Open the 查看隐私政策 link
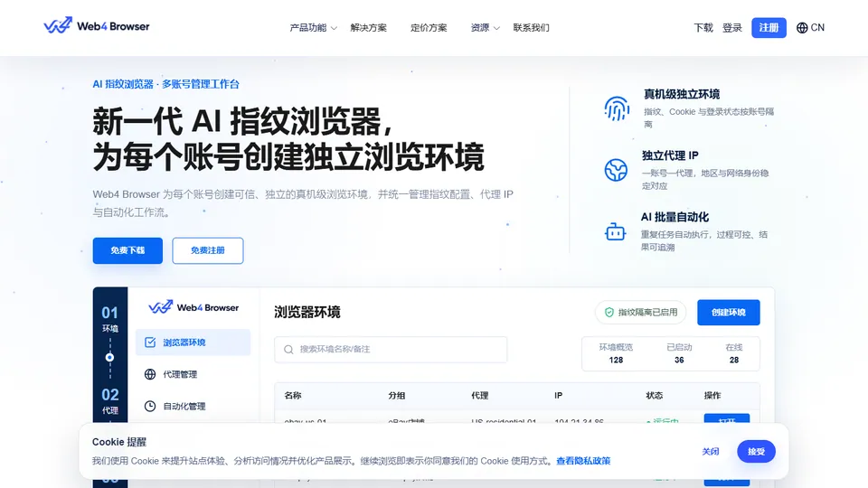 pos(583,461)
